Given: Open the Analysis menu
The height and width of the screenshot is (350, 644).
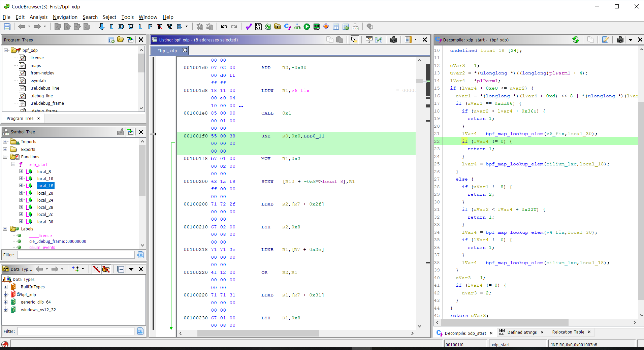Looking at the screenshot, I should 38,17.
